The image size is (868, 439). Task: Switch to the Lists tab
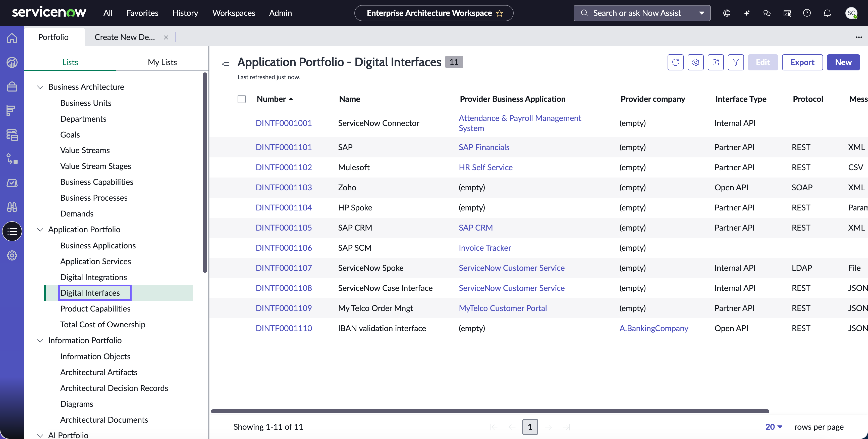[x=70, y=62]
